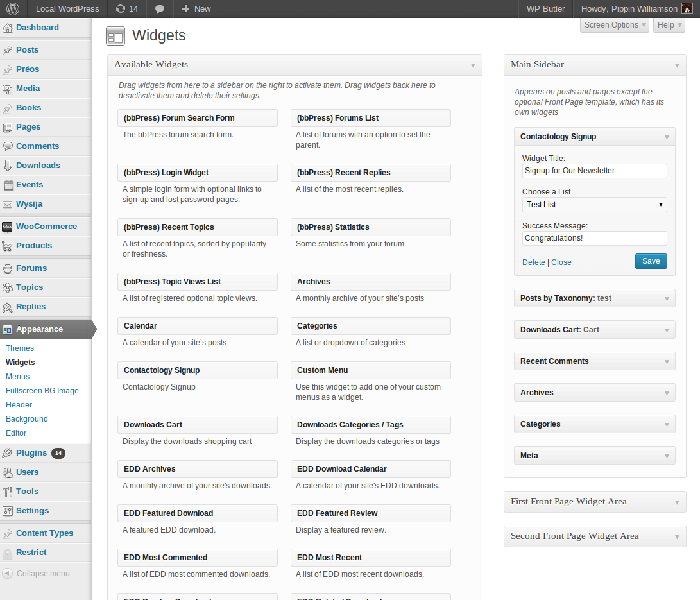The width and height of the screenshot is (700, 600).
Task: Click the Events calendar icon
Action: [8, 185]
